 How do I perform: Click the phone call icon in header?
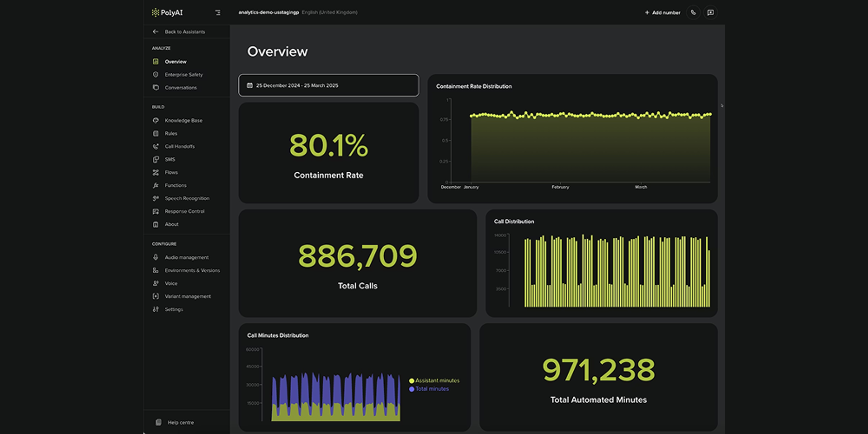click(x=693, y=13)
